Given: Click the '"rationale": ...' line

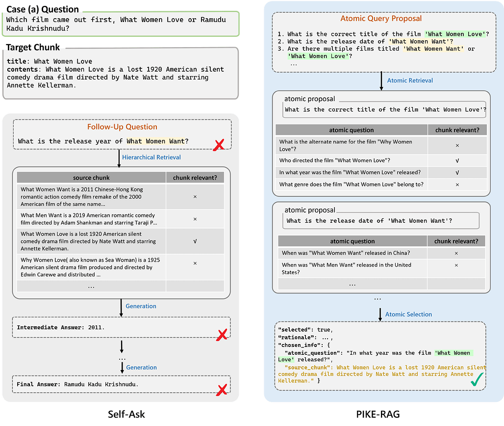Looking at the screenshot, I should 305,337.
